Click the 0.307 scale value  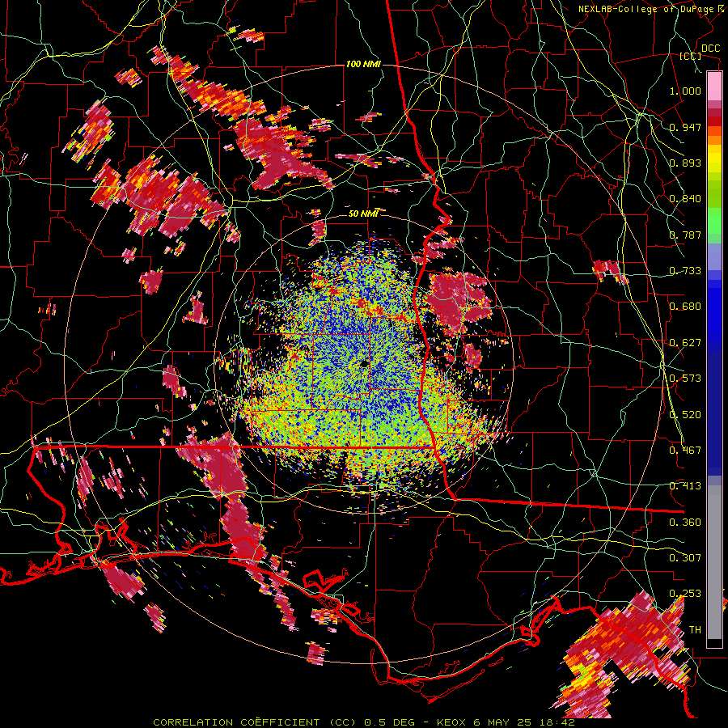click(x=685, y=558)
